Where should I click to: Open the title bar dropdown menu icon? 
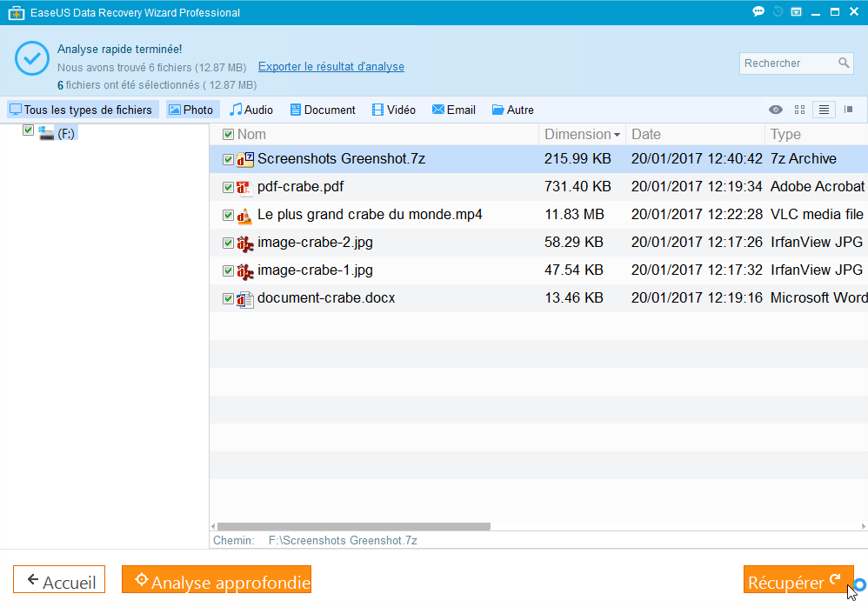(x=796, y=11)
